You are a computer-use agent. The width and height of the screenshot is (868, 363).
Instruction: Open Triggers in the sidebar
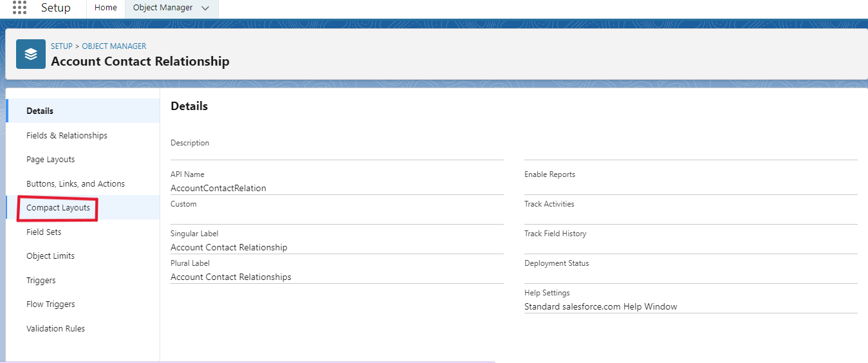click(41, 280)
